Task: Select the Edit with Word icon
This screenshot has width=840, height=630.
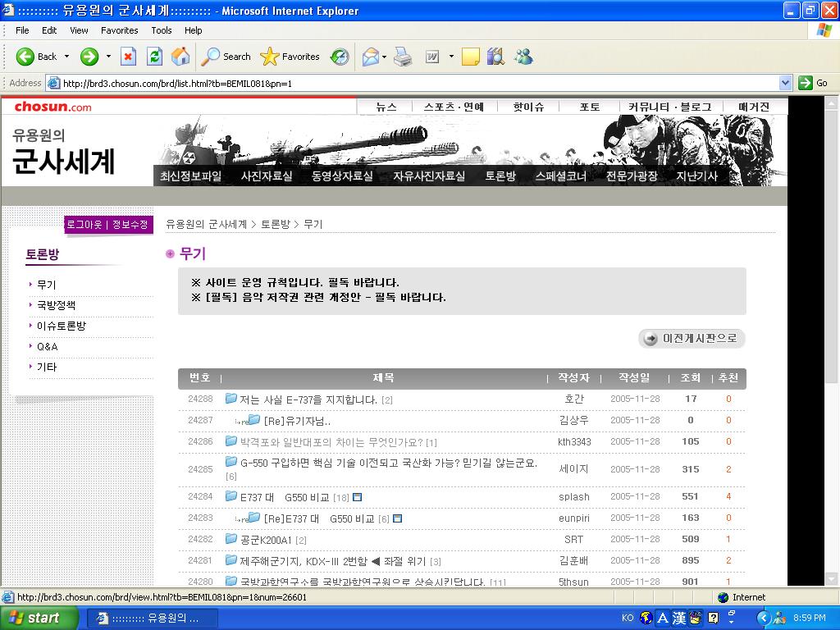Action: [432, 57]
